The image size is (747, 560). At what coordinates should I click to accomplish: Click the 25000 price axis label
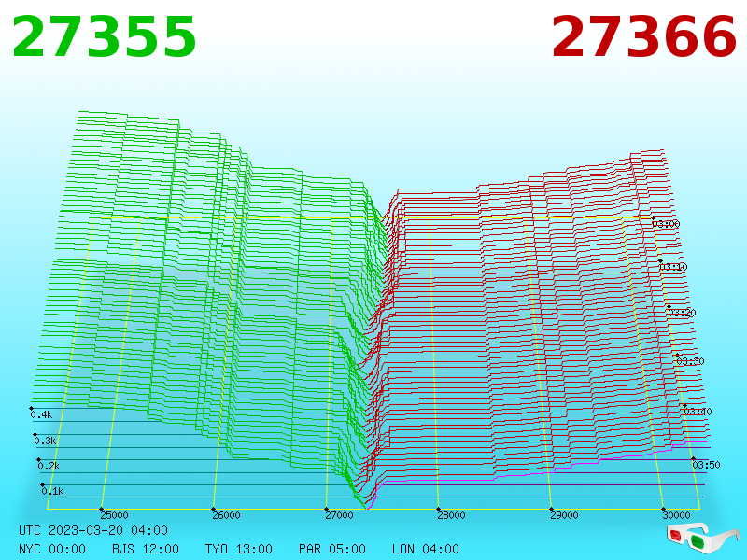point(114,515)
